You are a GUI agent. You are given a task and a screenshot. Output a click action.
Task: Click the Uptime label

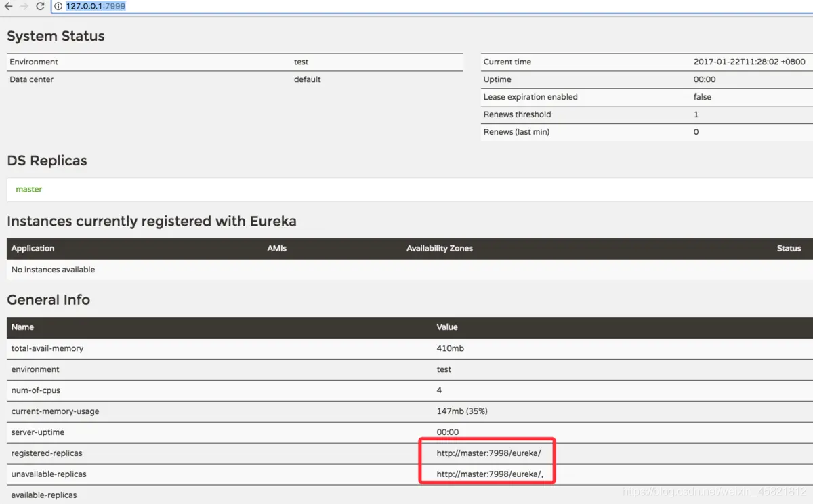497,79
